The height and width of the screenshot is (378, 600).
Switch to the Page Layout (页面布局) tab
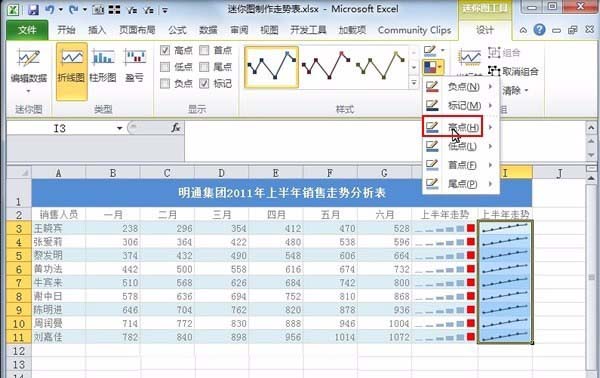[x=137, y=30]
